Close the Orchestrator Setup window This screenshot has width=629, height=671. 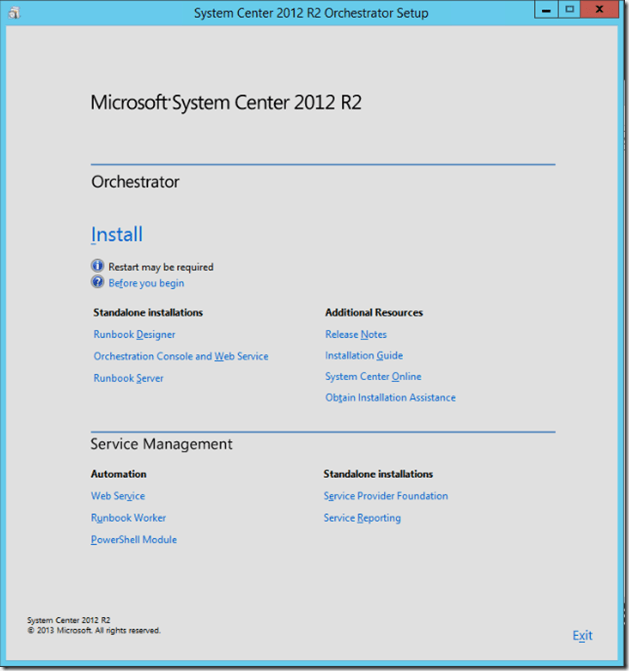601,9
